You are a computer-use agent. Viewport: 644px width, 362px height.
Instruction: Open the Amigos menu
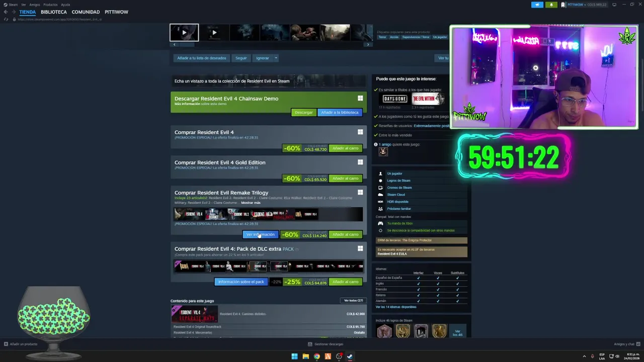point(35,5)
